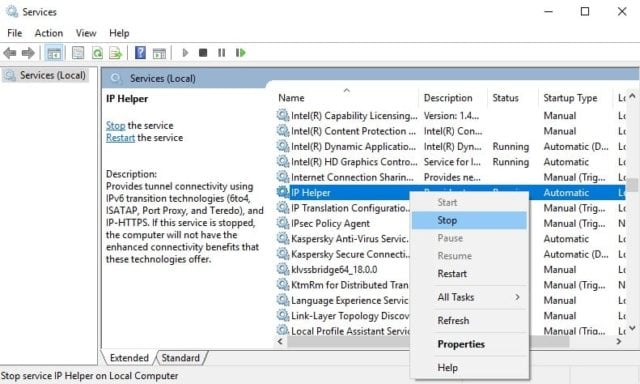
Task: Switch to the Extended tab
Action: pyautogui.click(x=129, y=357)
